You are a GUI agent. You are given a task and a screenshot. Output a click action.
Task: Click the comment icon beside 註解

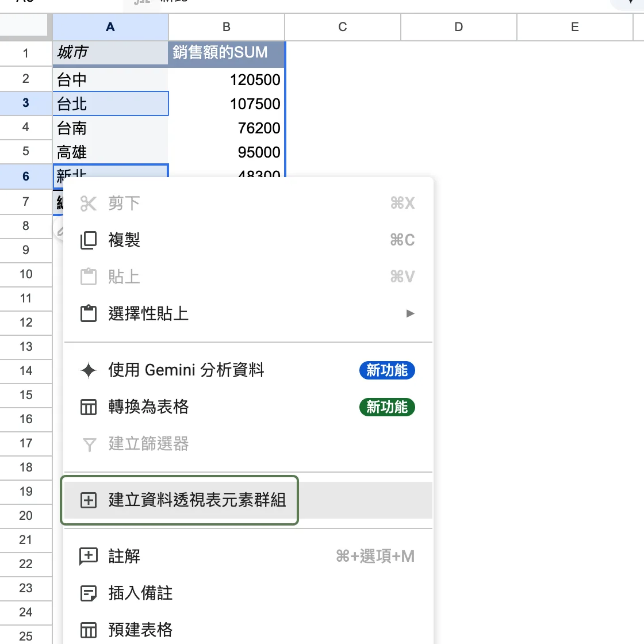point(89,557)
